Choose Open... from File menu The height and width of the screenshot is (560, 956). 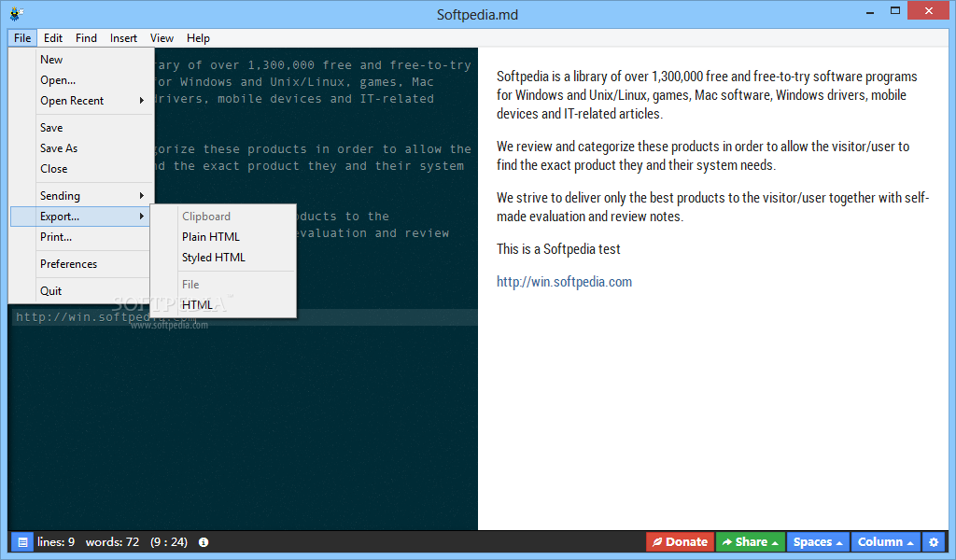(x=80, y=80)
